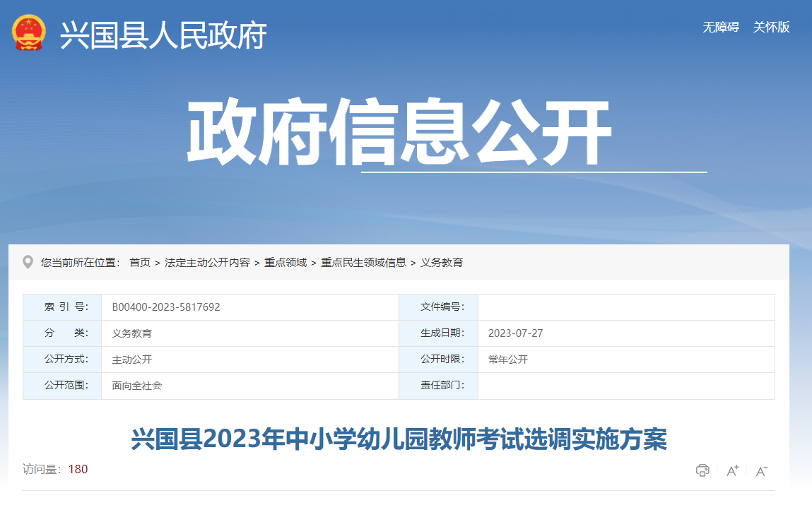The image size is (812, 505).
Task: Click 义务教育 in the 分类 table row
Action: click(131, 333)
